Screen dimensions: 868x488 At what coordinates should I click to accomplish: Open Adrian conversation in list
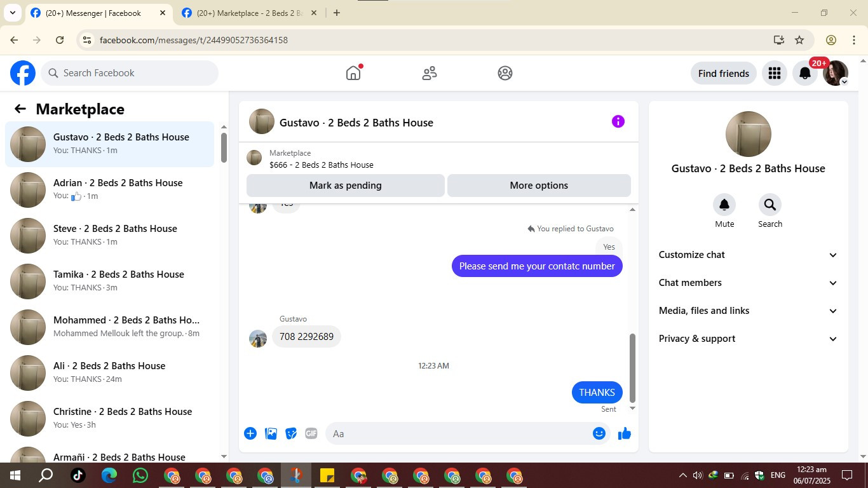pos(110,190)
